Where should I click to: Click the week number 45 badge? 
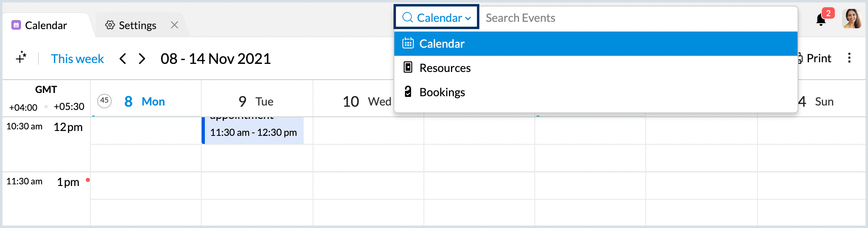coord(104,101)
